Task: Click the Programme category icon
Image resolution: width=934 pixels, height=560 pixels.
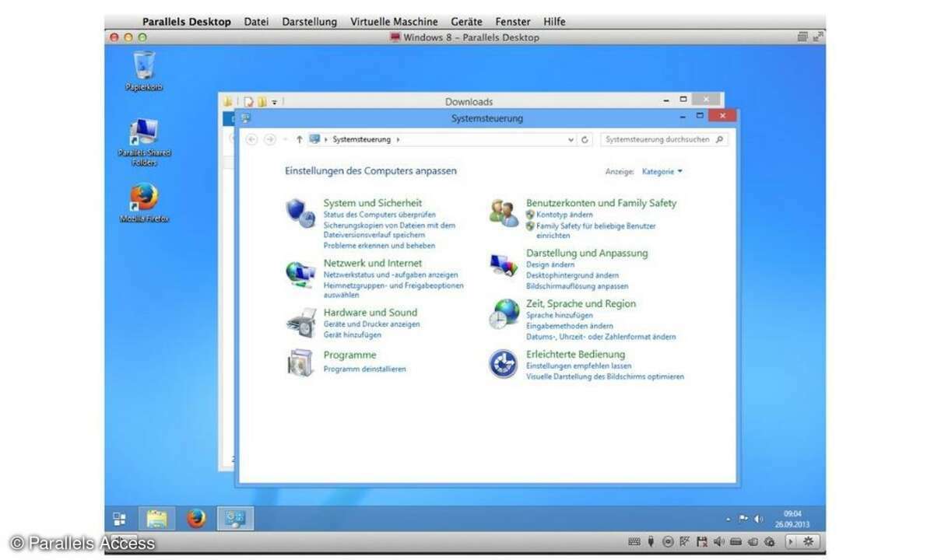Action: (x=300, y=363)
